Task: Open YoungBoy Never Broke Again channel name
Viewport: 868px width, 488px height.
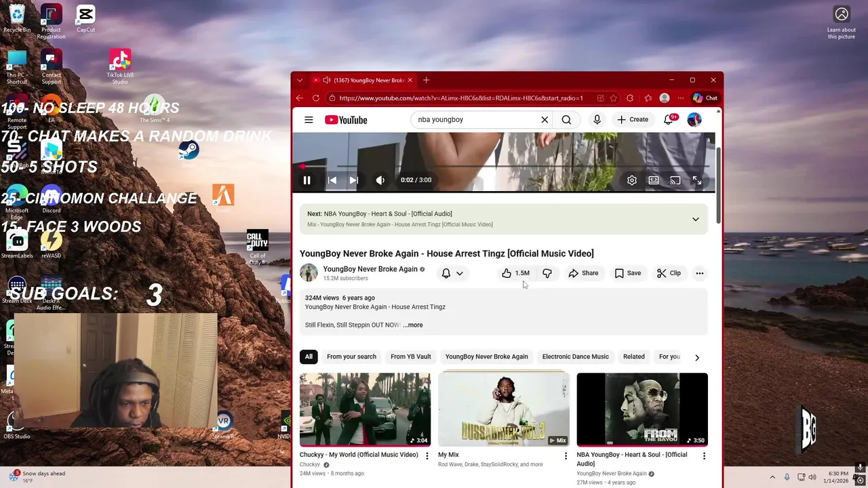Action: (370, 269)
